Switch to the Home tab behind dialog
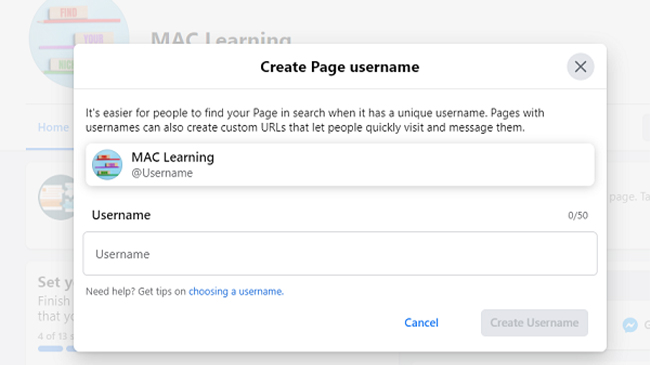Image resolution: width=650 pixels, height=365 pixels. [x=53, y=127]
